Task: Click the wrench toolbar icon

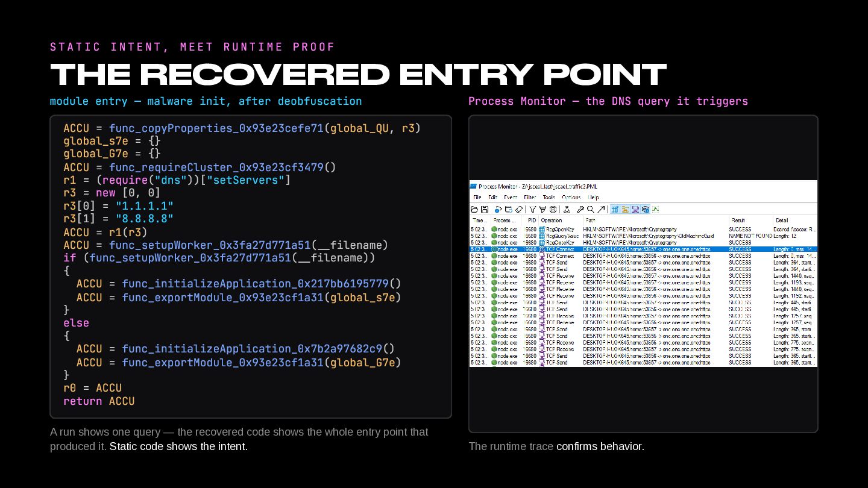Action: pos(580,209)
